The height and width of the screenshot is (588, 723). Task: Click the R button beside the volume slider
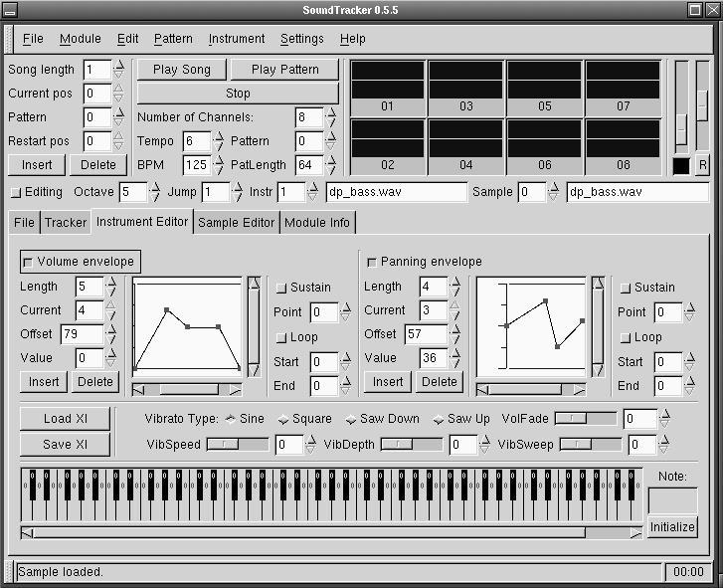click(x=703, y=165)
